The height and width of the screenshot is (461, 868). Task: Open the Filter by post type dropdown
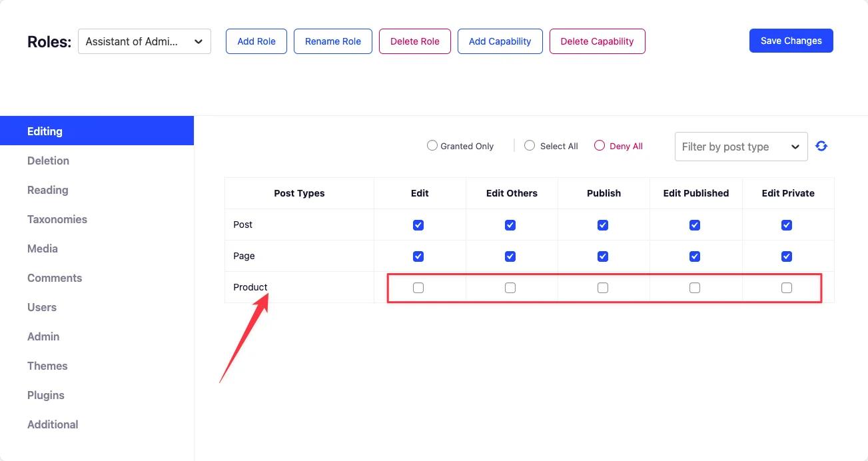(x=741, y=147)
